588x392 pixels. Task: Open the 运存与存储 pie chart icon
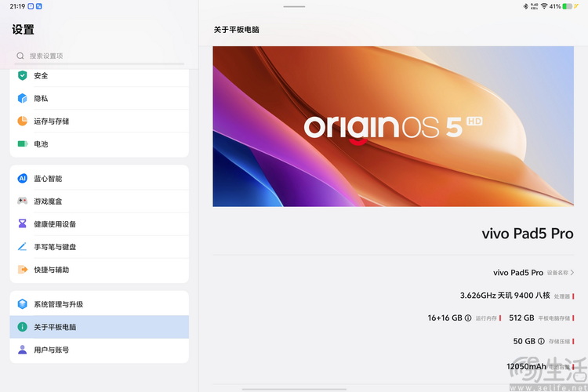coord(23,122)
